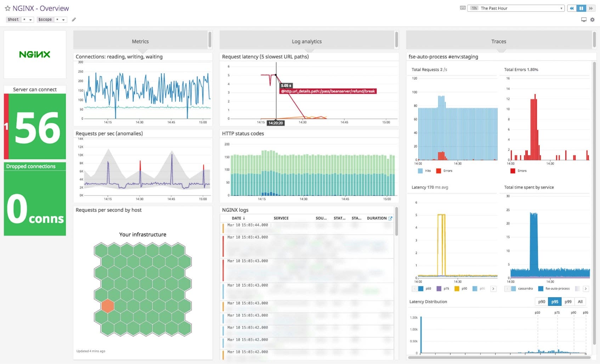Click the keyboard shortcuts icon near time selector
The image size is (600, 364).
[463, 7]
